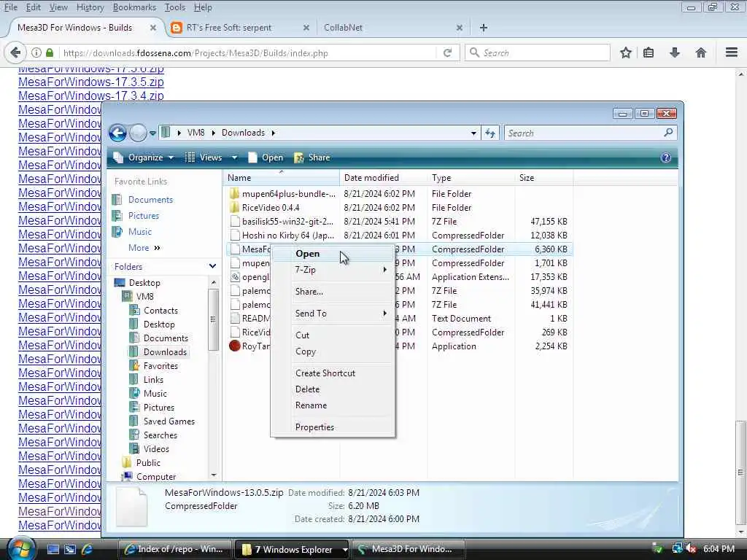
Task: Open recent pages dropdown next to forward button
Action: pyautogui.click(x=152, y=133)
